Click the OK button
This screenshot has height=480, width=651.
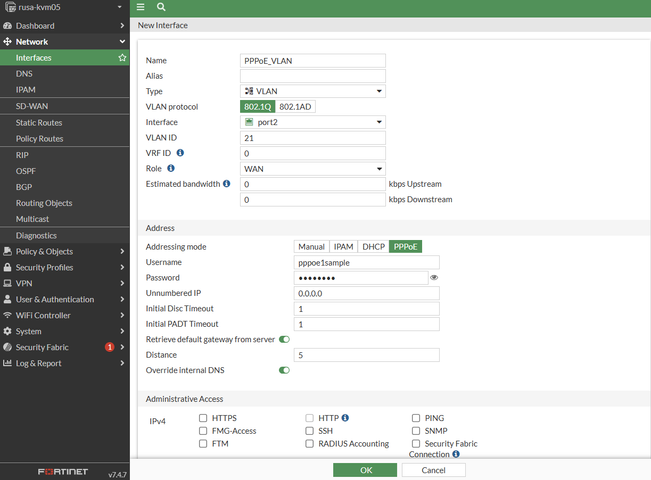point(366,469)
